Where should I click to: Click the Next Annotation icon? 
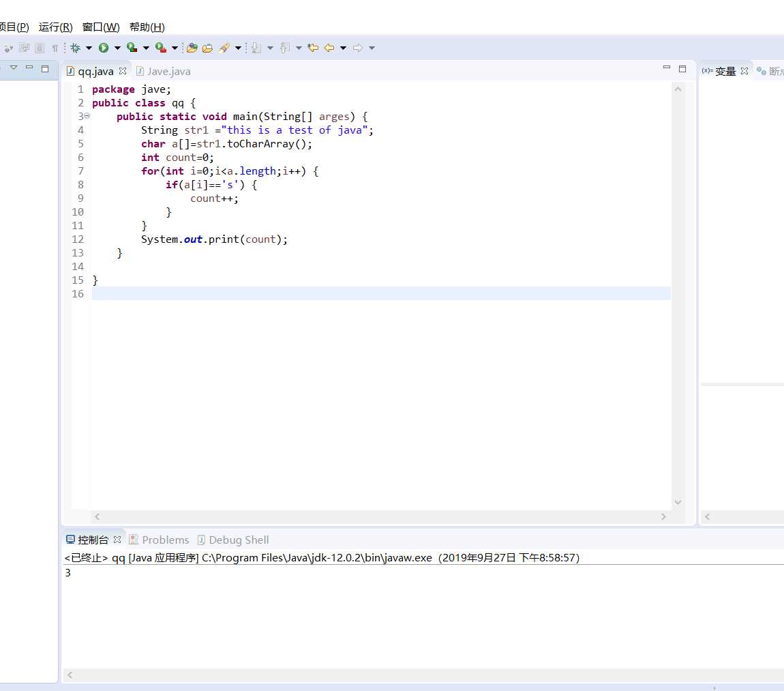click(x=256, y=48)
